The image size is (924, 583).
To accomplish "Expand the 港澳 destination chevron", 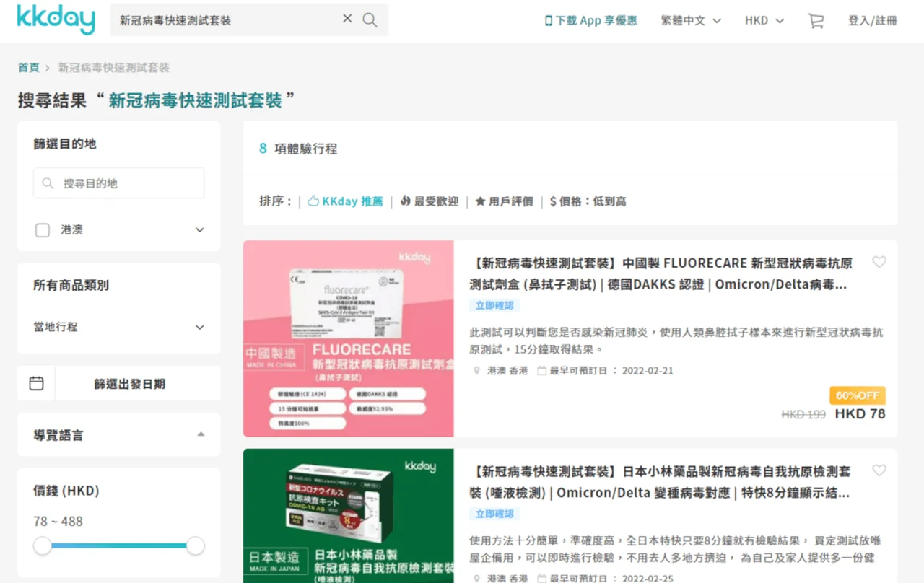I will (200, 230).
